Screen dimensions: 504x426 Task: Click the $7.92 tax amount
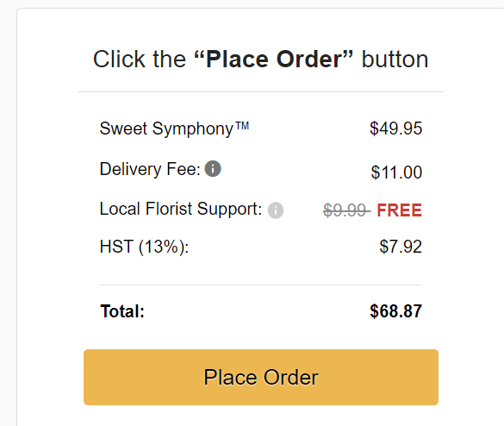[x=401, y=247]
